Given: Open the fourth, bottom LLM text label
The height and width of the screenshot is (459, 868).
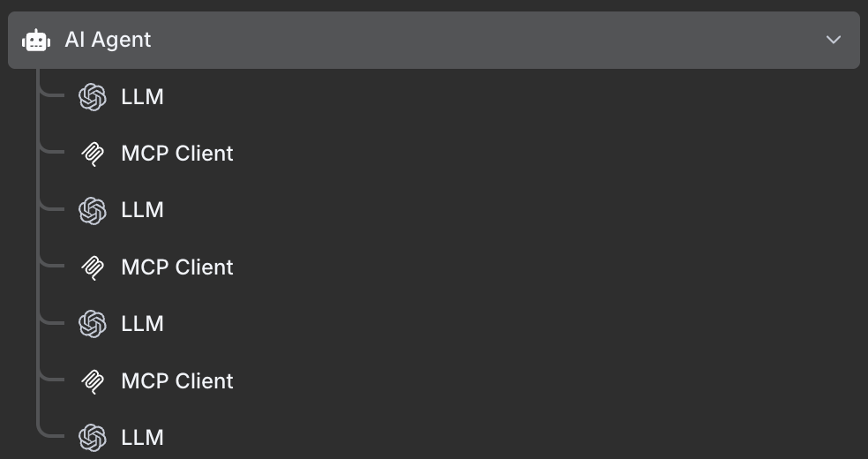Looking at the screenshot, I should coord(142,438).
